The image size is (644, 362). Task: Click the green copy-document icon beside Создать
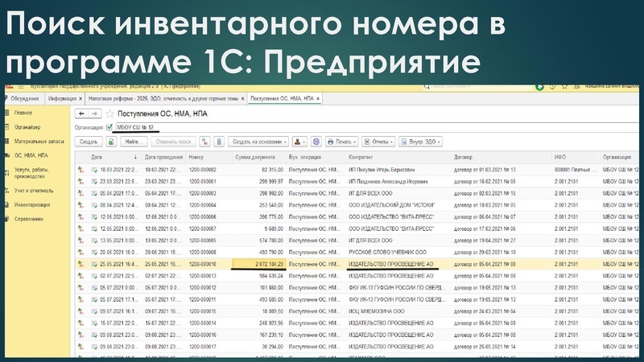[x=111, y=142]
